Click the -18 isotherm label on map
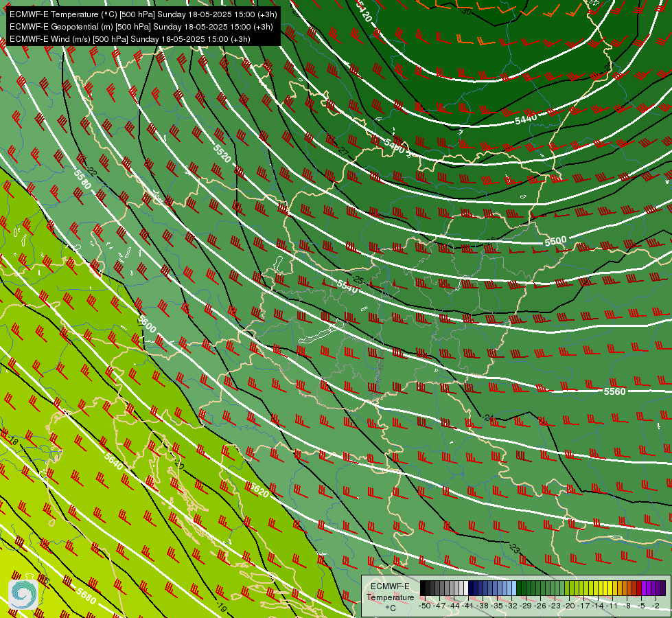 tap(13, 440)
